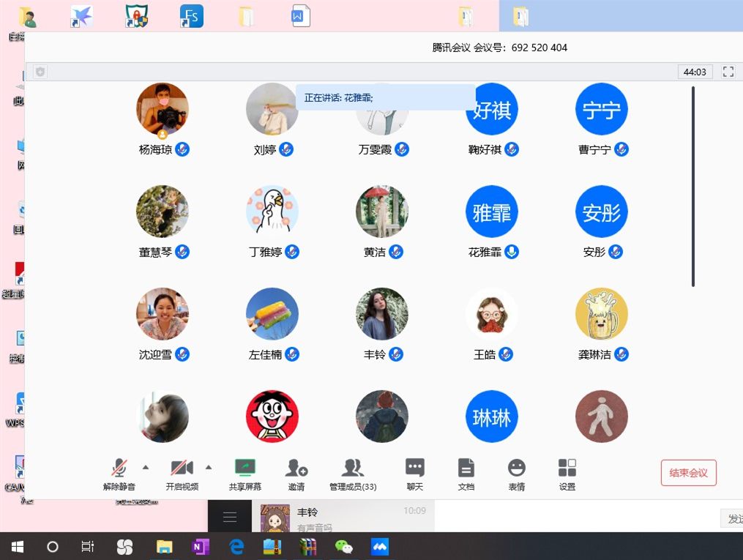This screenshot has width=743, height=560.
Task: Expand video options arrow next to 开启视频
Action: [209, 467]
